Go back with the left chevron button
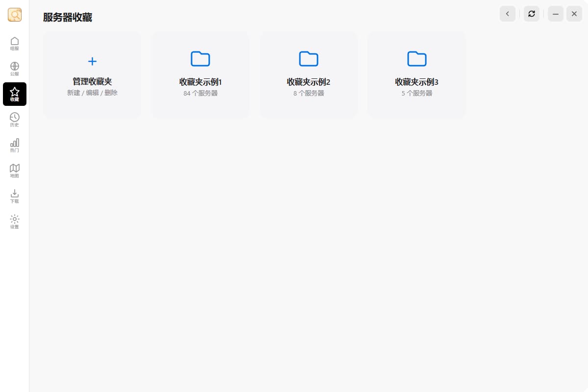588x392 pixels. [x=508, y=14]
